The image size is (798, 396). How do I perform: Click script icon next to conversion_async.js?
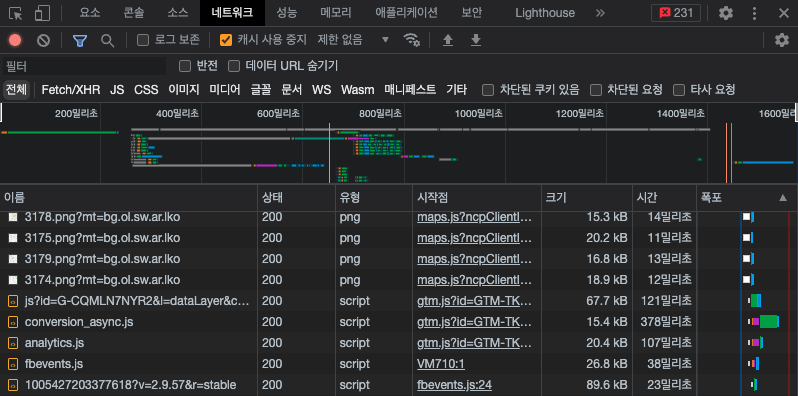click(14, 322)
